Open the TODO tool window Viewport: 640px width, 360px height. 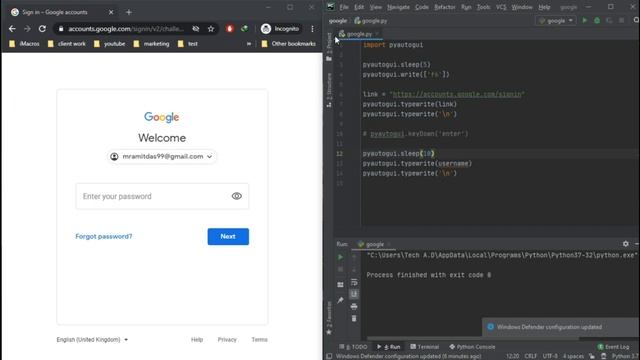click(353, 347)
